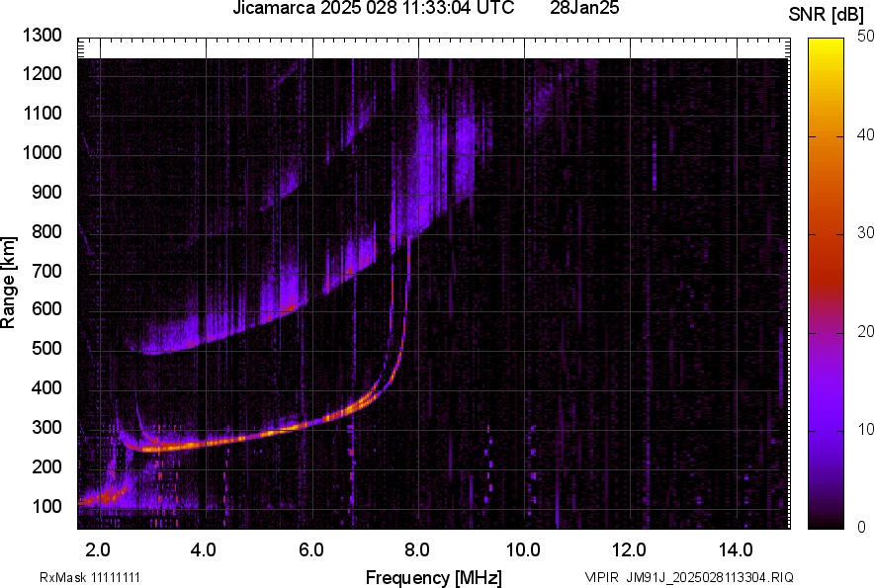
Task: Click the VIPIR JM91J .RIQ filename text
Action: click(x=688, y=577)
